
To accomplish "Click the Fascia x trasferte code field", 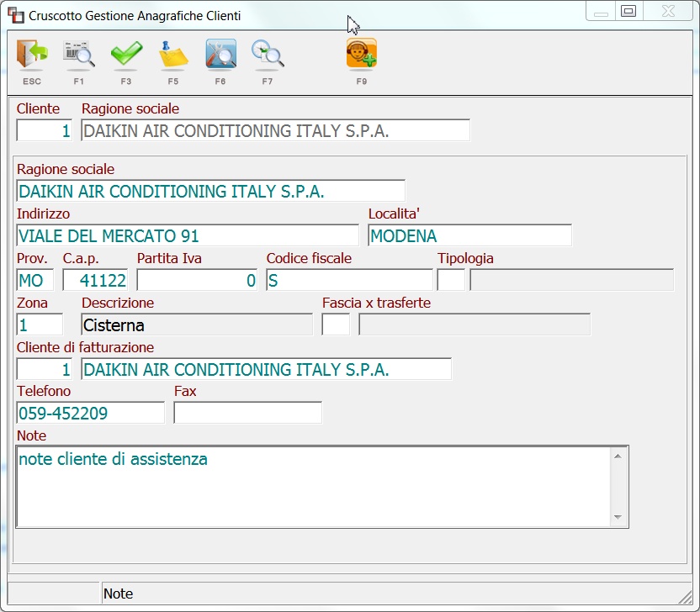I will [x=336, y=324].
